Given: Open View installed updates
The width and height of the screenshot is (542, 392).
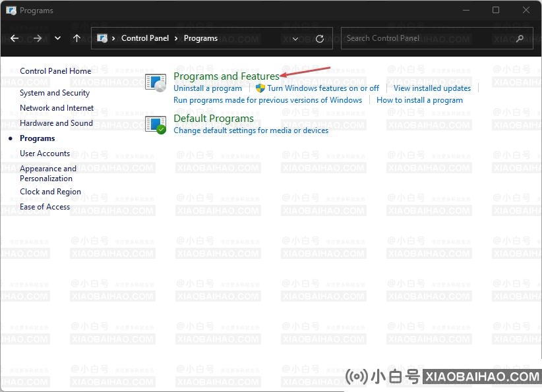Looking at the screenshot, I should 432,88.
